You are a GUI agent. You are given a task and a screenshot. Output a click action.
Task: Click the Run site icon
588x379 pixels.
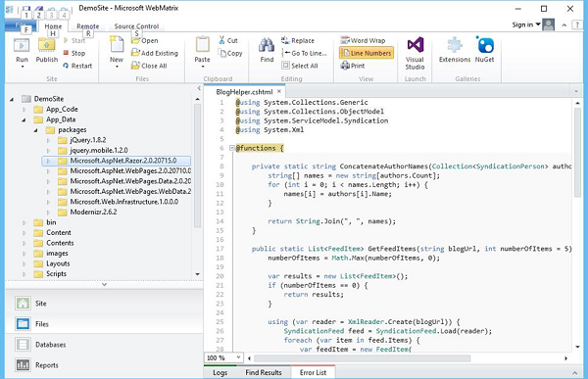click(x=22, y=46)
